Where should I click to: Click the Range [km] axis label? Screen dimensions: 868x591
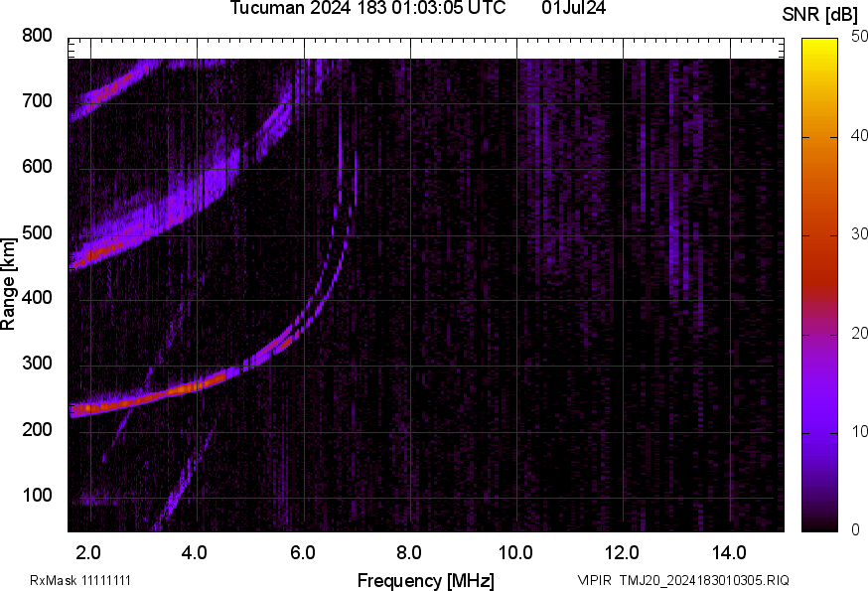click(8, 284)
